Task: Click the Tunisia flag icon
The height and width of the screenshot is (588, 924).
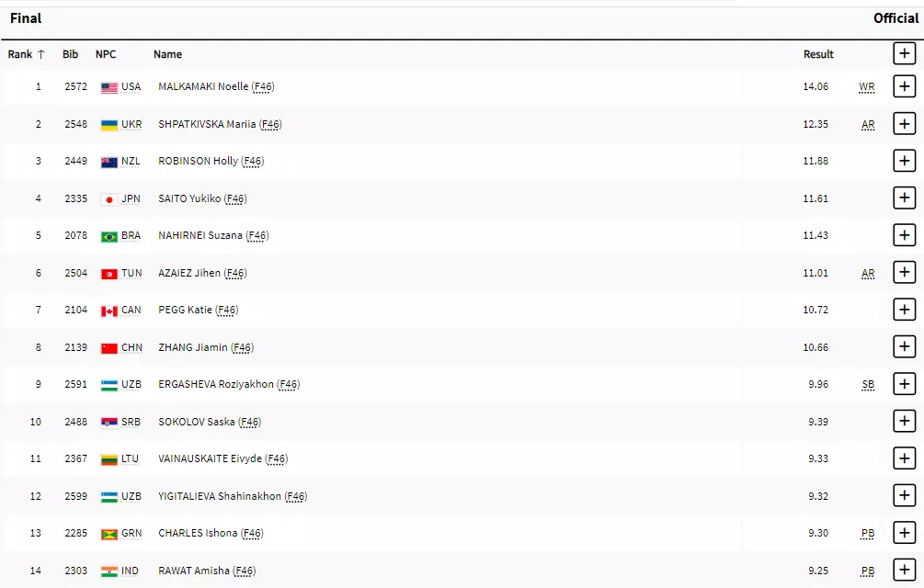Action: tap(109, 274)
